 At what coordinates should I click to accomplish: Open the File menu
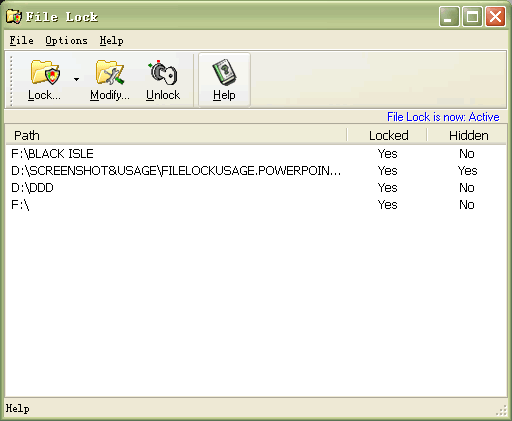pos(21,41)
